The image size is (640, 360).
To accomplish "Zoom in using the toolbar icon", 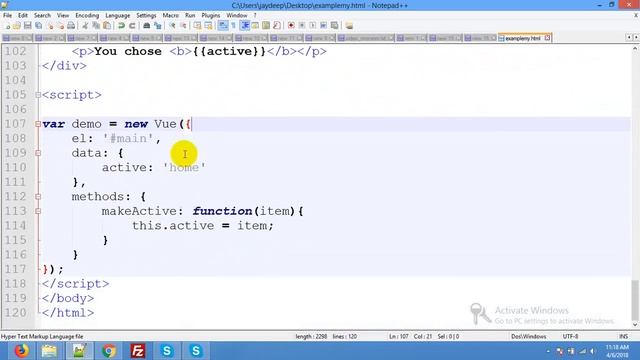I will pyautogui.click(x=172, y=26).
